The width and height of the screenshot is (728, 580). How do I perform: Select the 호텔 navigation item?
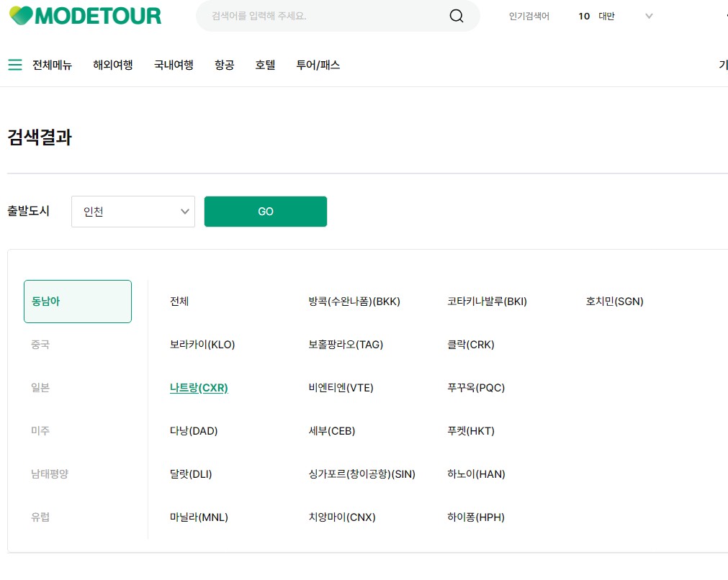pyautogui.click(x=264, y=64)
